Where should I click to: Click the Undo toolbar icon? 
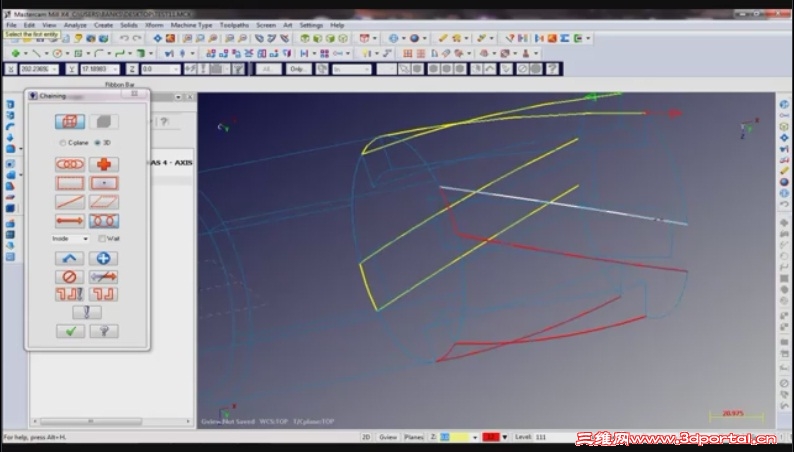tap(124, 38)
